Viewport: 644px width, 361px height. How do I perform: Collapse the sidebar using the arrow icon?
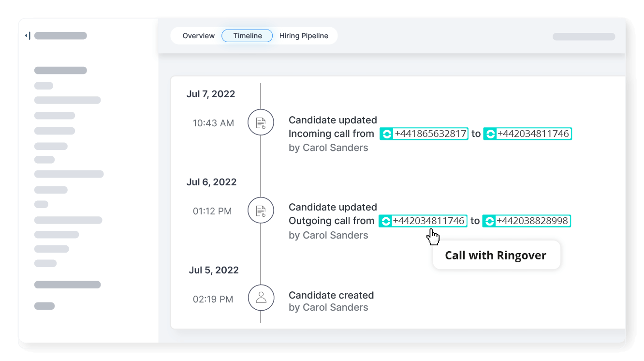click(x=28, y=35)
